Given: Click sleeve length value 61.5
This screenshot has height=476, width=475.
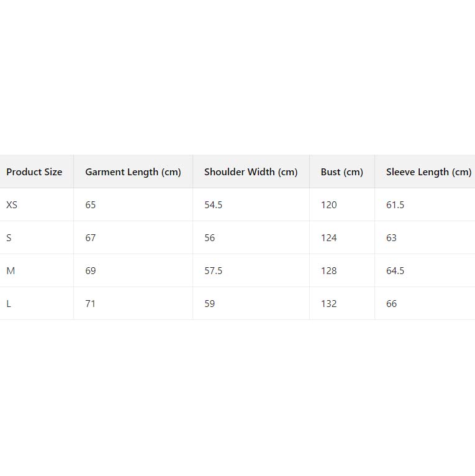Looking at the screenshot, I should pos(395,205).
